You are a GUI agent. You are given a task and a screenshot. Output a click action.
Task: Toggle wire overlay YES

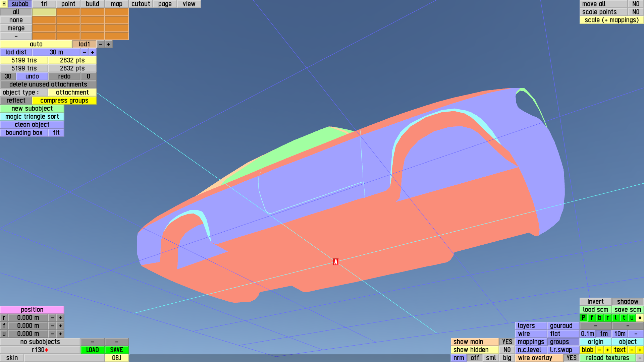pyautogui.click(x=571, y=358)
